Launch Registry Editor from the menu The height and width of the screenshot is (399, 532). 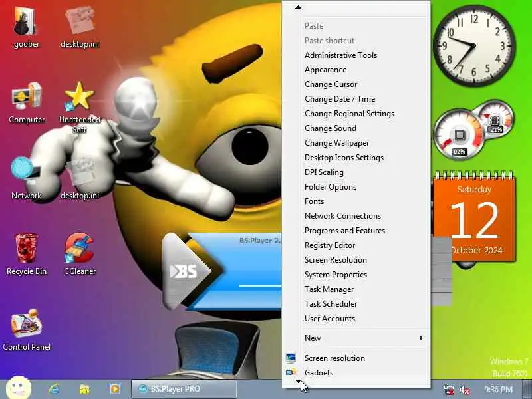pyautogui.click(x=330, y=245)
